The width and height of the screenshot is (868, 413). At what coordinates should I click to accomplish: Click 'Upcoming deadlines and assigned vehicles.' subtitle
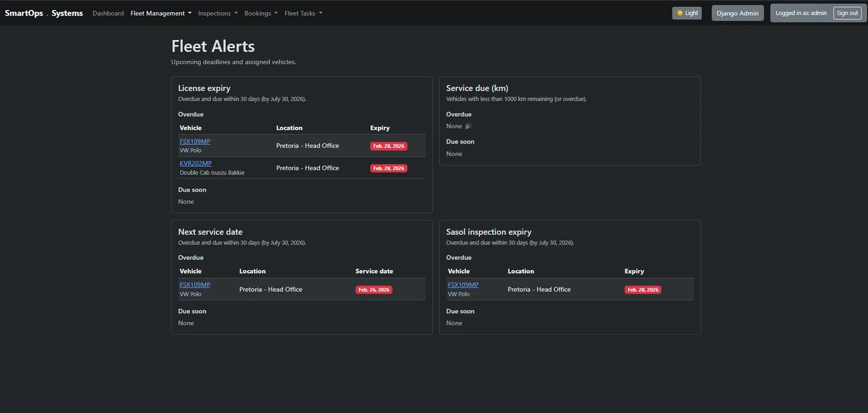(x=233, y=62)
